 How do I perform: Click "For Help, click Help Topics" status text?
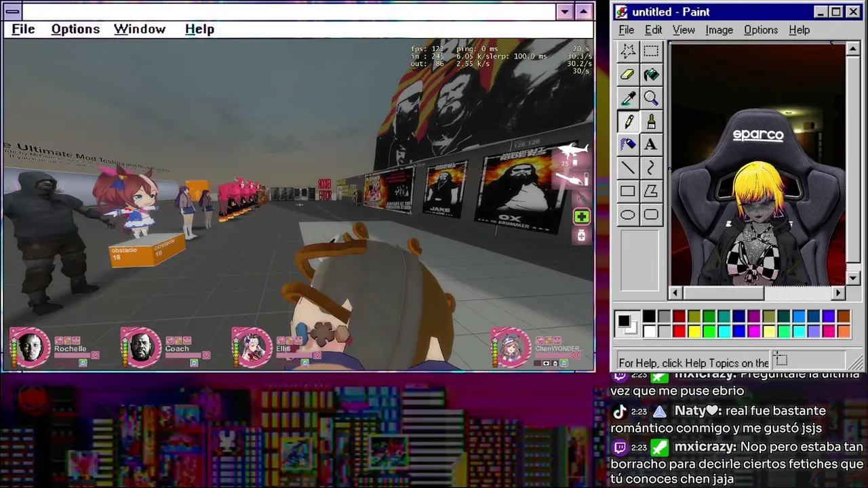click(x=694, y=363)
